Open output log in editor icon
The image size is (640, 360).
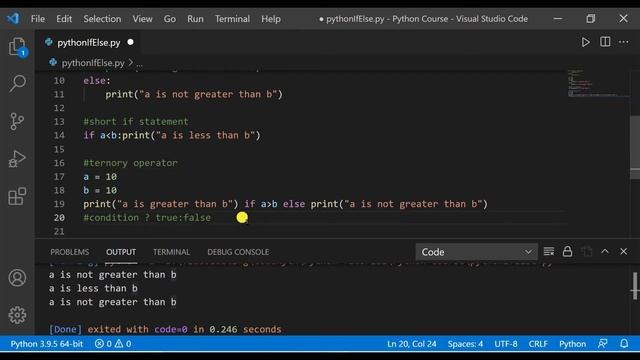point(586,251)
